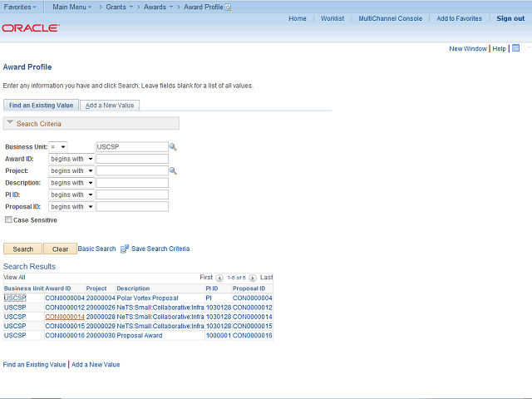Click the Award Profile breadcrumb search icon
532x399 pixels.
228,7
